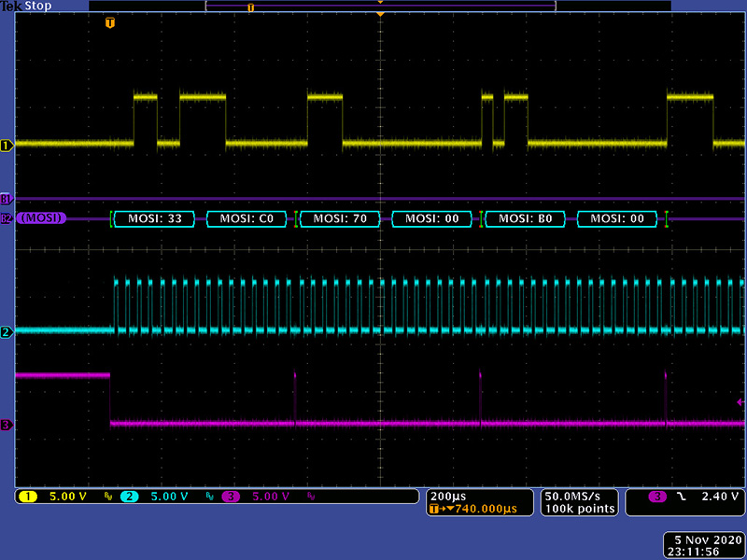
Task: Click the magenta channel 3 ground marker
Action: point(7,425)
